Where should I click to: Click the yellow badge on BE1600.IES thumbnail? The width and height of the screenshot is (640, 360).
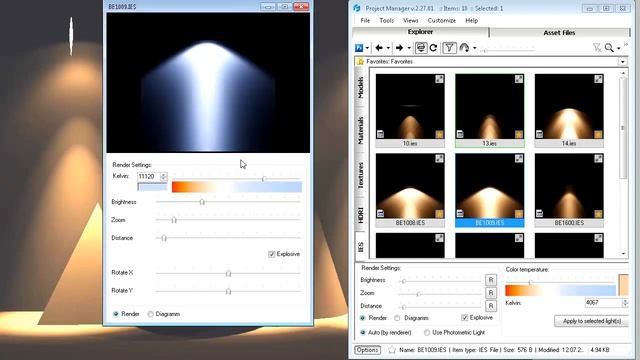point(598,214)
